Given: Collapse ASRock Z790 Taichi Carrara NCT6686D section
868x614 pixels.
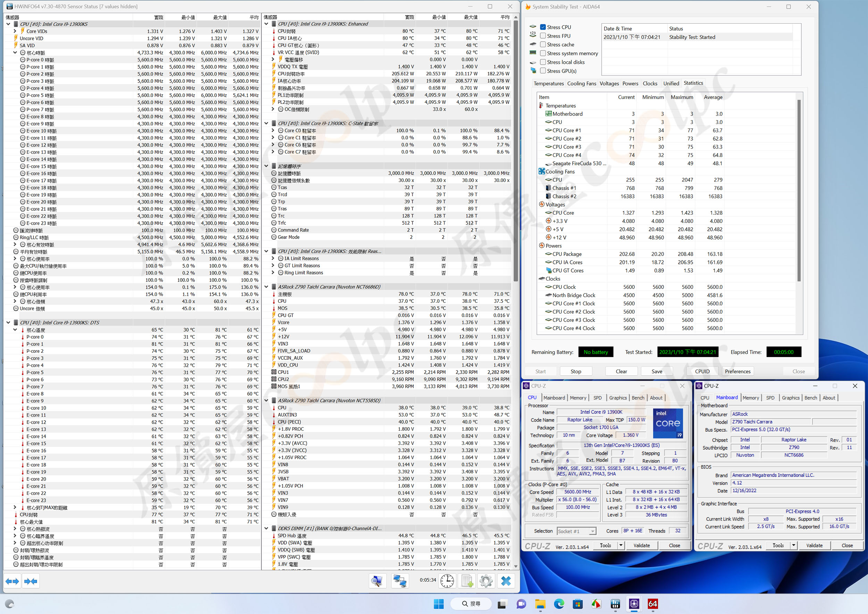Looking at the screenshot, I should pyautogui.click(x=266, y=287).
